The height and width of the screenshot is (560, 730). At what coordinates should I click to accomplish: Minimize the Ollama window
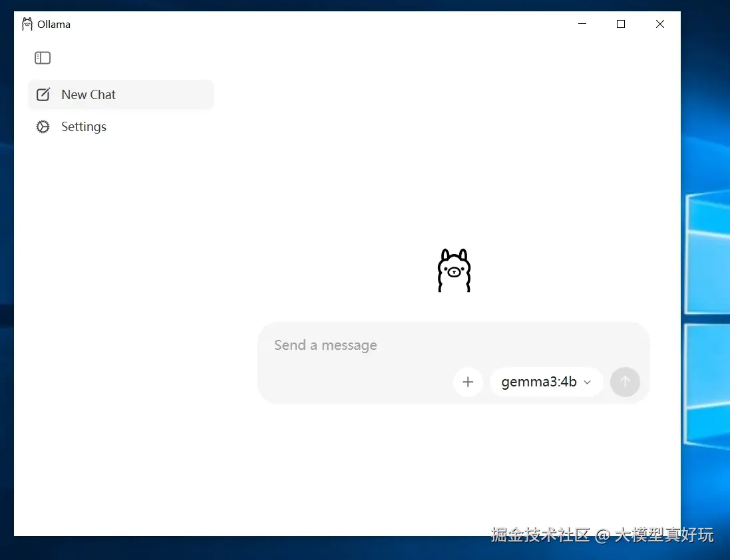click(582, 24)
